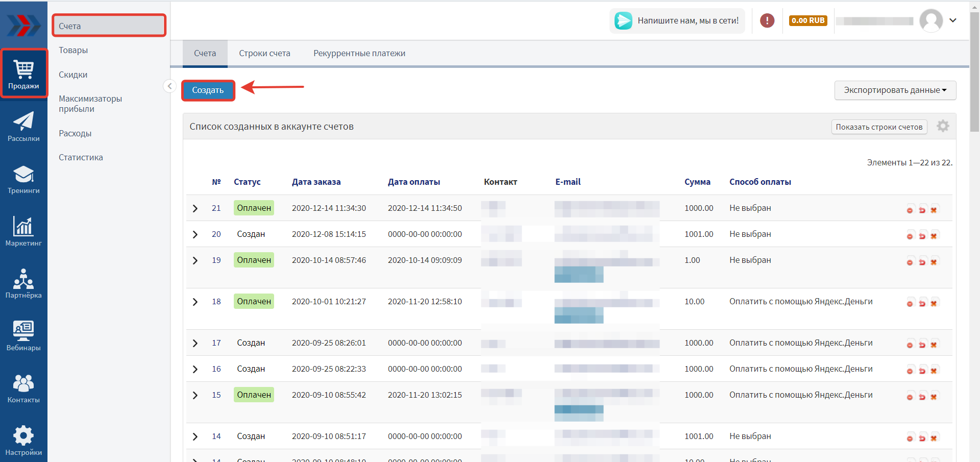Click the orange X icon for invoice 16

point(934,371)
